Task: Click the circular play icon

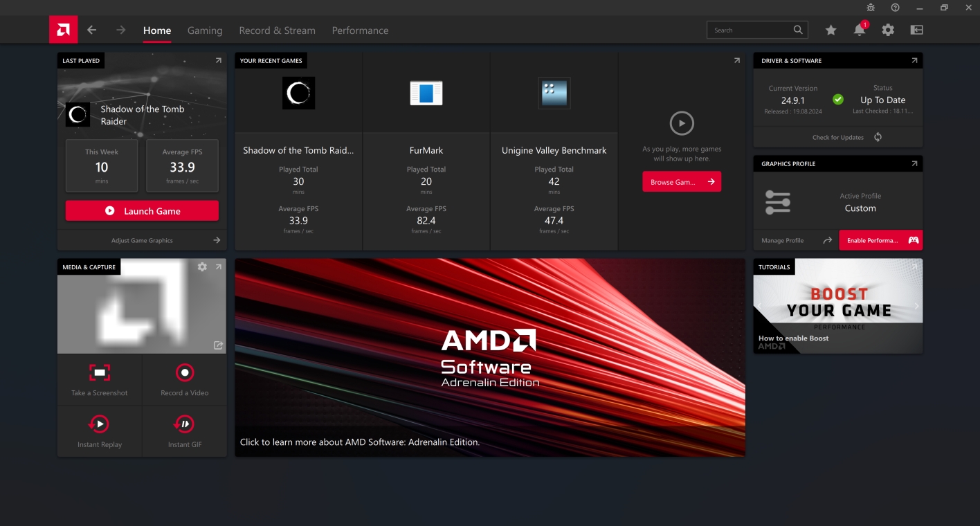Action: [x=682, y=124]
